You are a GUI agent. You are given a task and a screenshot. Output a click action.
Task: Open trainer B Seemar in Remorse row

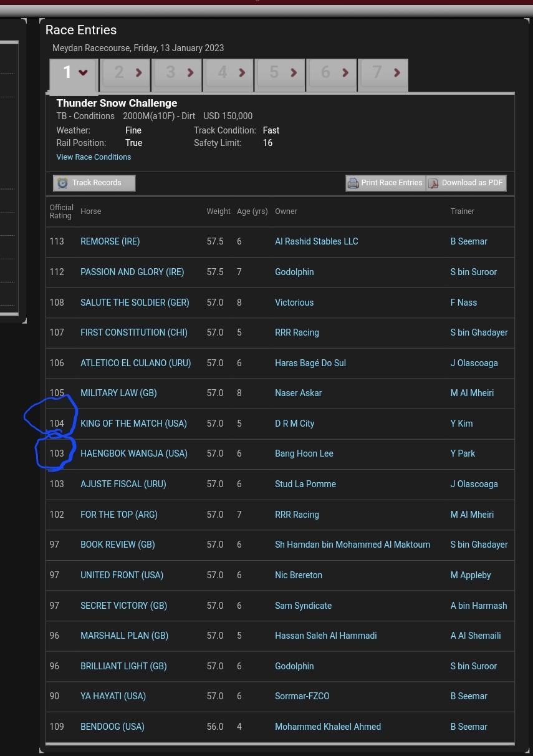[x=469, y=241]
